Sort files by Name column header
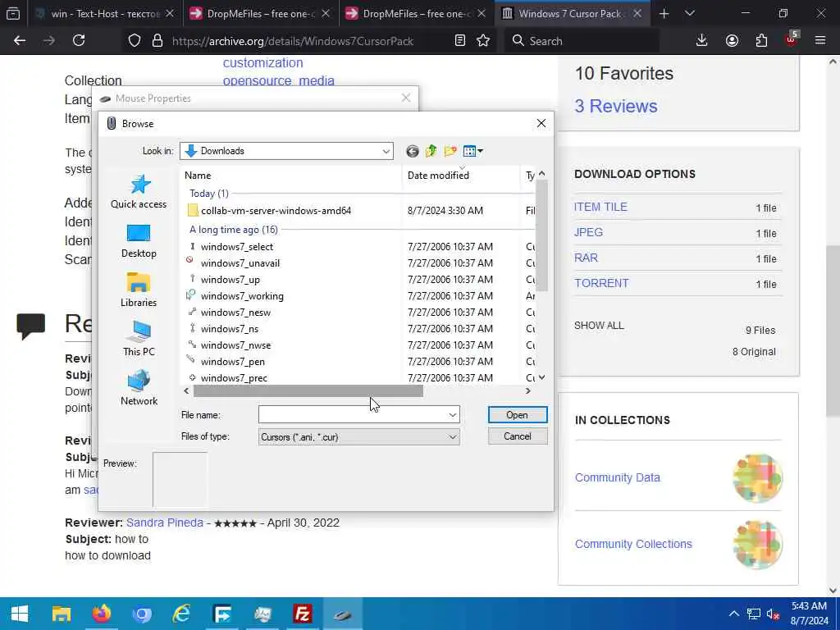 [291, 176]
